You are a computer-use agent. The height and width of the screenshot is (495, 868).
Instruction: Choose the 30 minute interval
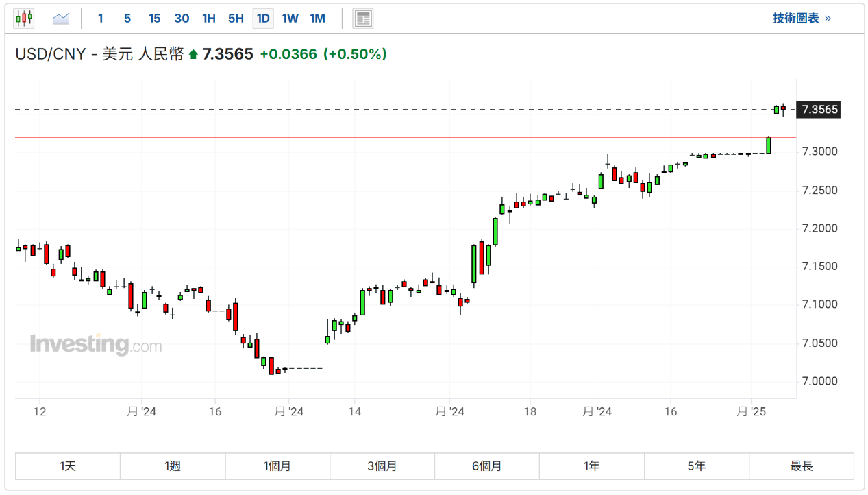(182, 19)
